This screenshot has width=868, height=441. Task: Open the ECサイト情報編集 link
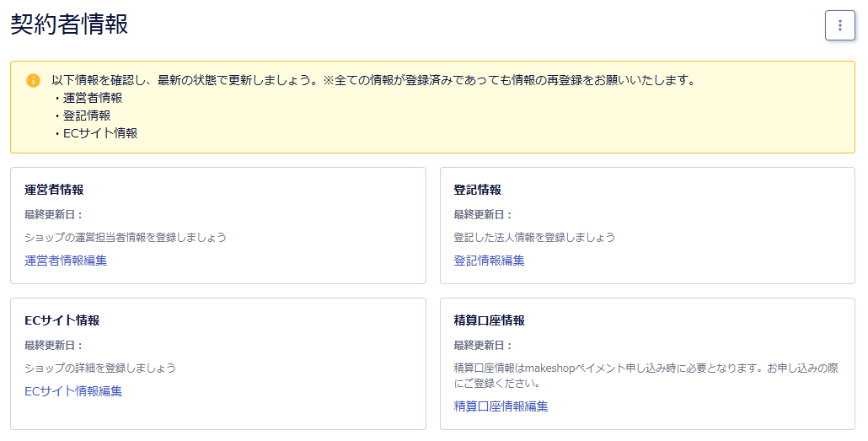(73, 391)
